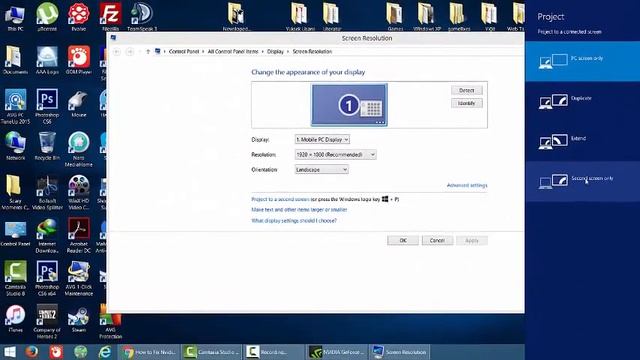Open the Orientation dropdown
The image size is (640, 360).
(322, 169)
